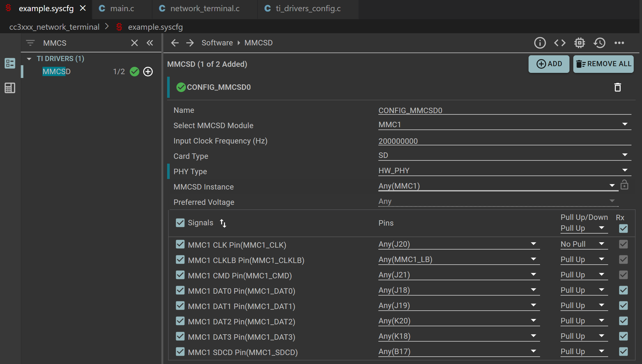
Task: Show generated code with the angle brackets icon
Action: click(560, 43)
